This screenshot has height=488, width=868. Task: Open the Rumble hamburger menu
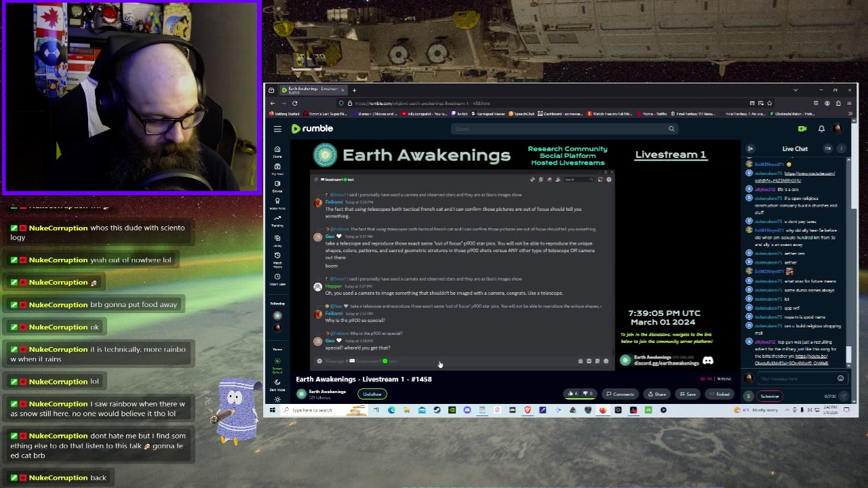coord(277,129)
